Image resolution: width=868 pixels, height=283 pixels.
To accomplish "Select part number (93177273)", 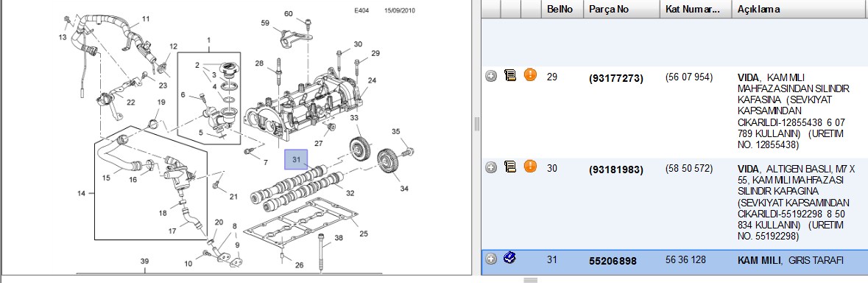I will click(x=616, y=79).
